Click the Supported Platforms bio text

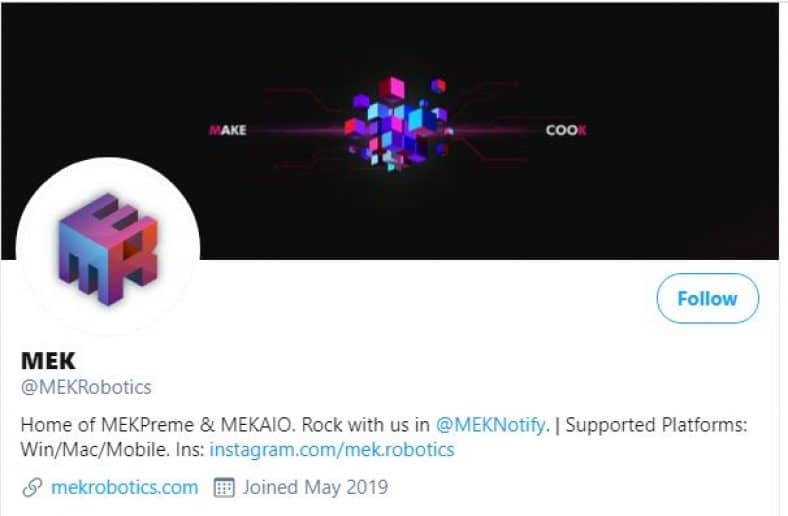(x=656, y=425)
